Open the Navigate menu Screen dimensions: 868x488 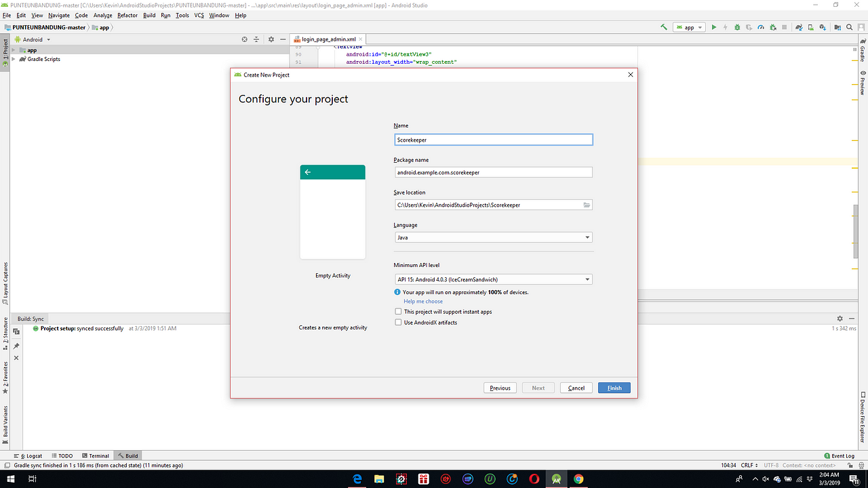(59, 15)
